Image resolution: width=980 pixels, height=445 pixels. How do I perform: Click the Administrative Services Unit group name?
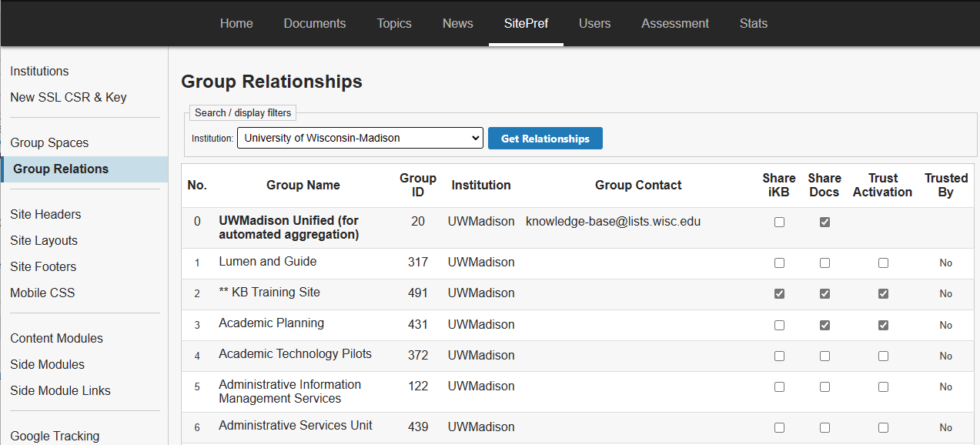296,426
